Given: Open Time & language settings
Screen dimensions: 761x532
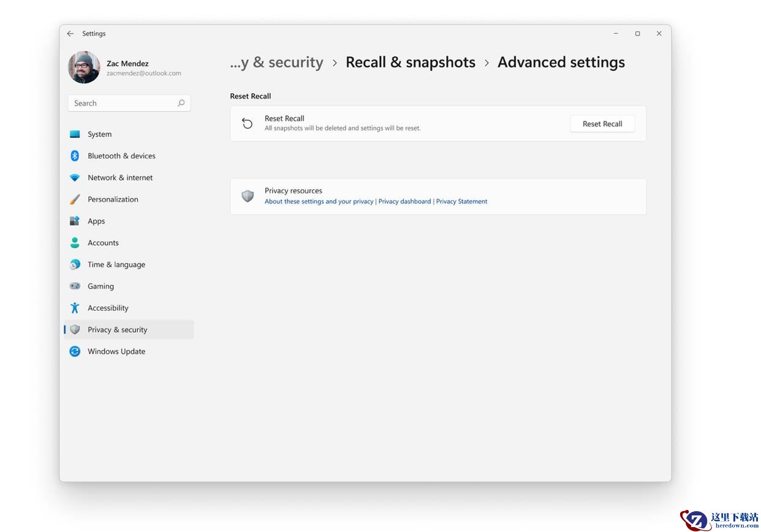Looking at the screenshot, I should point(116,265).
